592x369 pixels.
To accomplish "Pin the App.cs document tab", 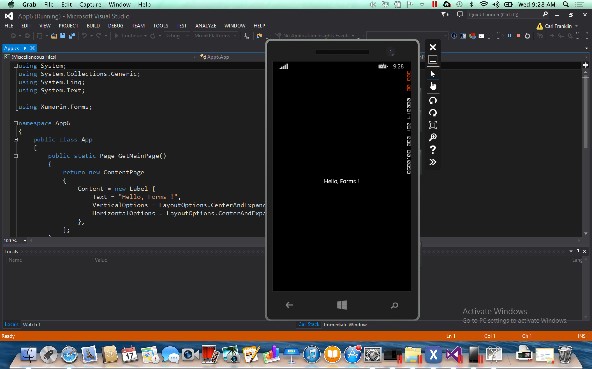I will click(x=25, y=48).
